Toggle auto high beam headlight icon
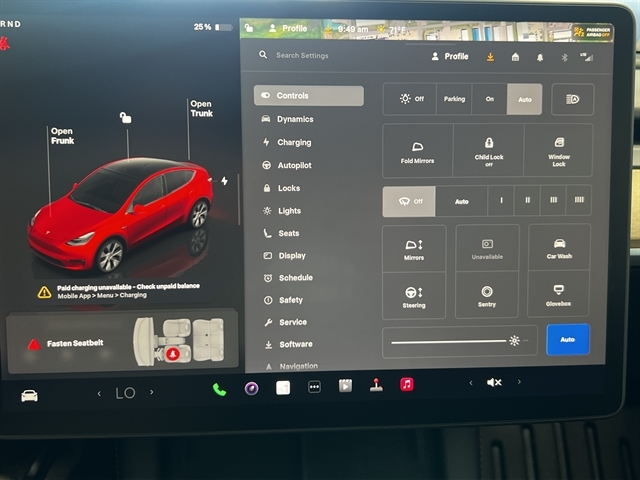The height and width of the screenshot is (480, 640). coord(572,99)
